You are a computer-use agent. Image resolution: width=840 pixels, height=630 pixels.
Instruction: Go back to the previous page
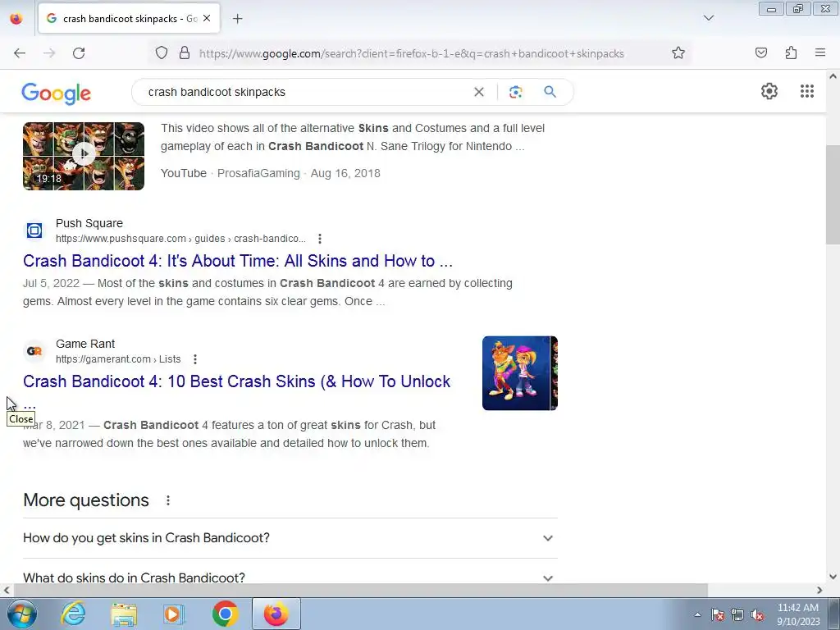click(x=20, y=53)
